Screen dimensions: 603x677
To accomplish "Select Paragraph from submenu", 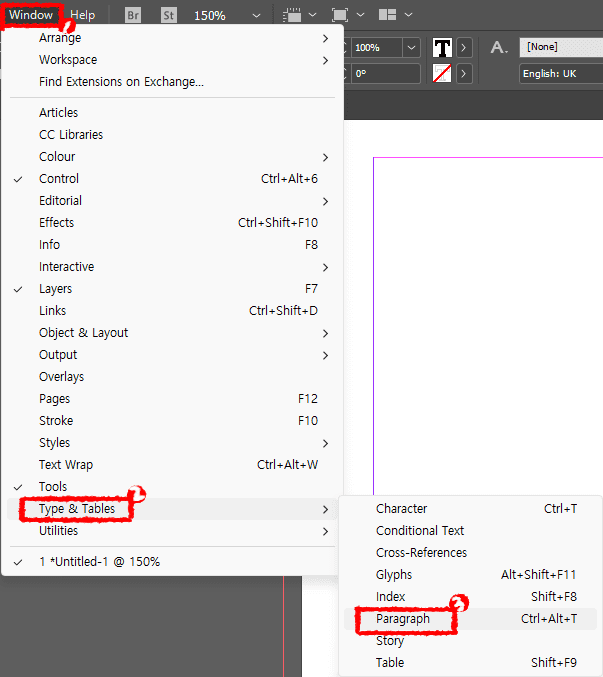I will coord(470,620).
